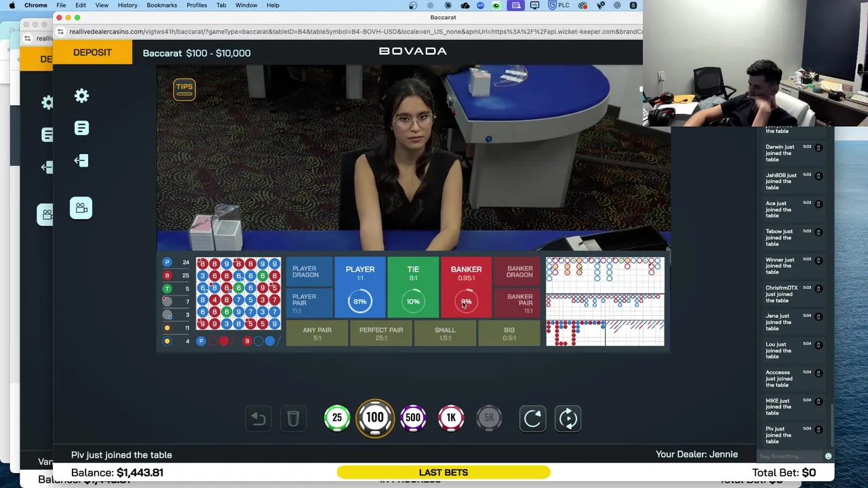Click the banker prediction B icon
Viewport: 868px width, 488px height.
[x=247, y=341]
